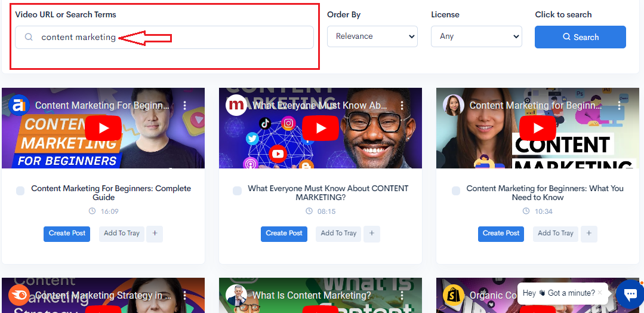The width and height of the screenshot is (644, 313).
Task: Click card title 'Content Marketing for Beginners: What You Need to Know'
Action: (544, 193)
